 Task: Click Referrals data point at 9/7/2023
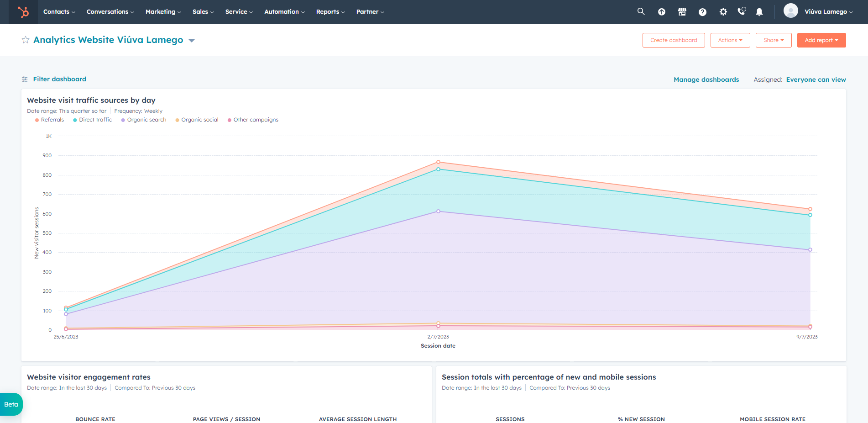810,209
